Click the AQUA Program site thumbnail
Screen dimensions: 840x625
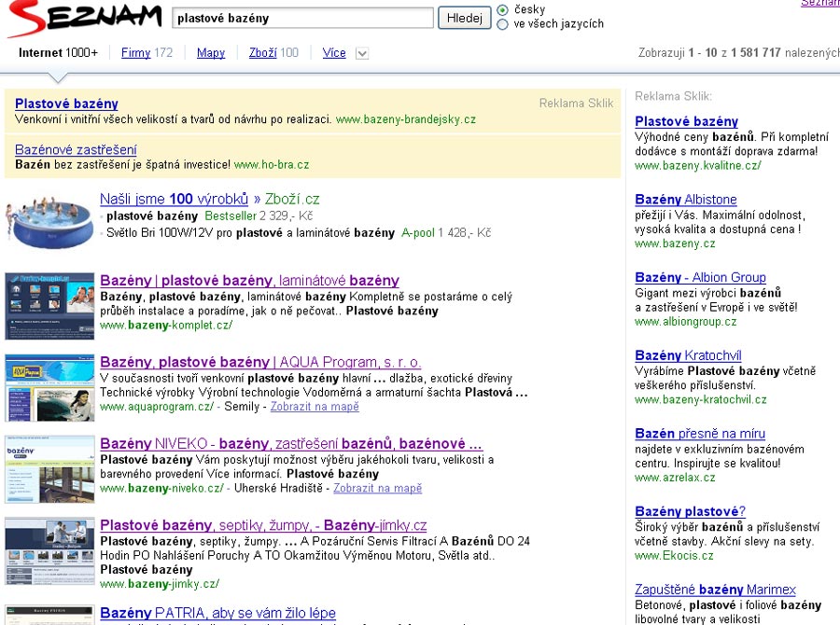49,388
